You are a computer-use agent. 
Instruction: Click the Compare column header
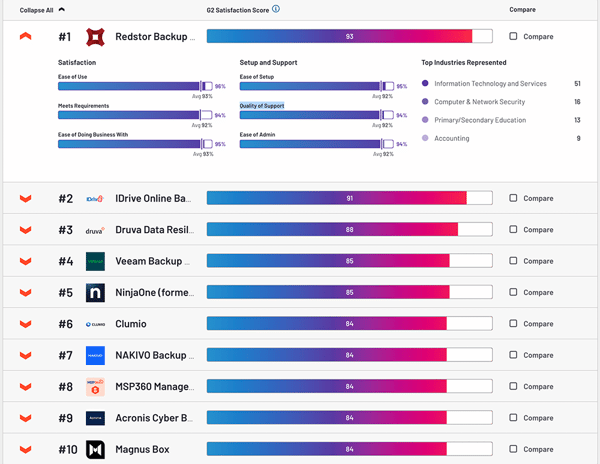point(522,10)
